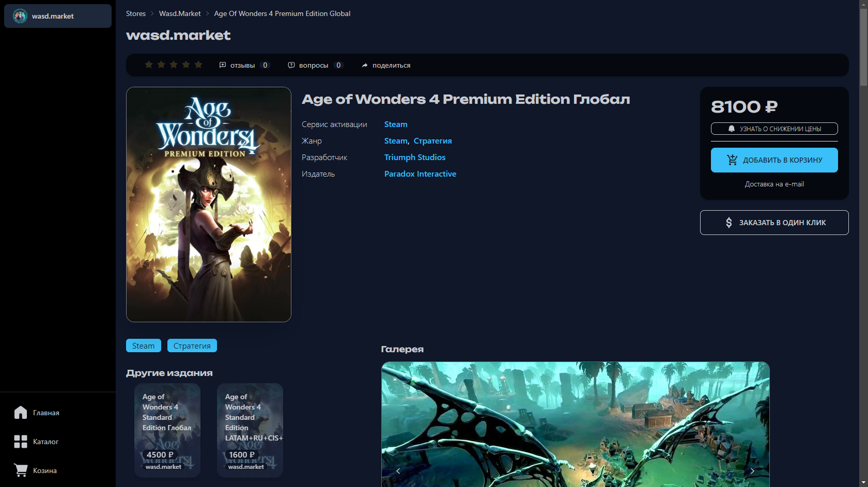
Task: Open the wasd.market avatar logo in sidebar
Action: (x=20, y=16)
